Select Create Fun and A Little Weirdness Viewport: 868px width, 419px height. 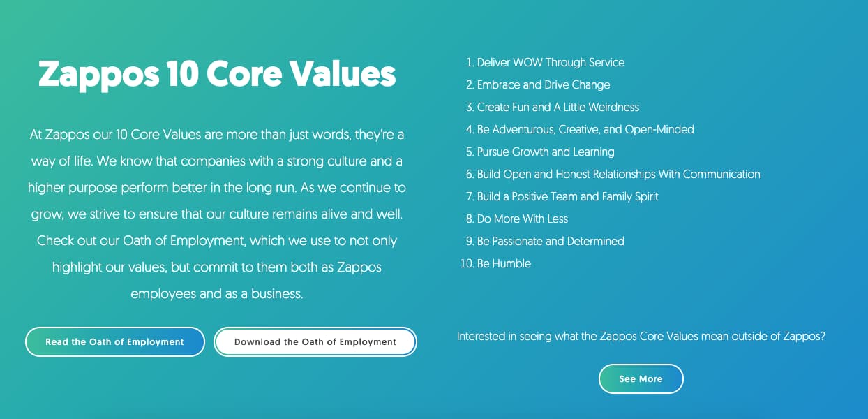(558, 107)
